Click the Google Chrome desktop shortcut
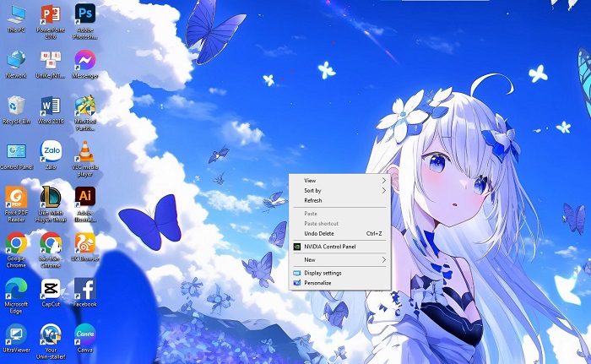This screenshot has width=591, height=364. coord(16,250)
